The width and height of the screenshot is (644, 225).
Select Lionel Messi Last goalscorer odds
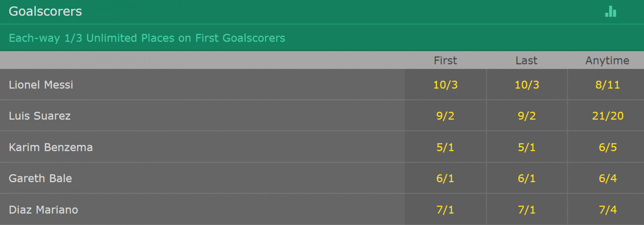(x=527, y=85)
